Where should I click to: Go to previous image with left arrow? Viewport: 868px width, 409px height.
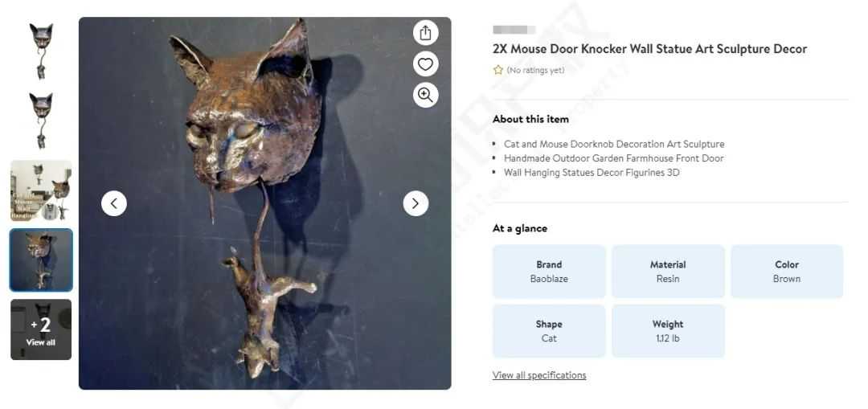click(x=114, y=203)
